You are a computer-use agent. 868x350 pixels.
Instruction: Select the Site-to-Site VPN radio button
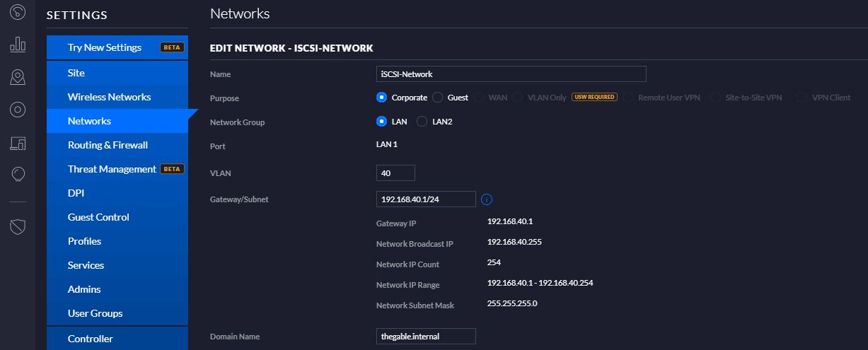[x=715, y=98]
